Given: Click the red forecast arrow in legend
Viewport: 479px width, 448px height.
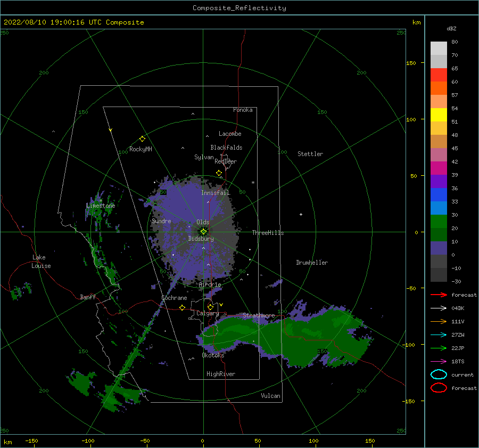Looking at the screenshot, I should pyautogui.click(x=439, y=295).
